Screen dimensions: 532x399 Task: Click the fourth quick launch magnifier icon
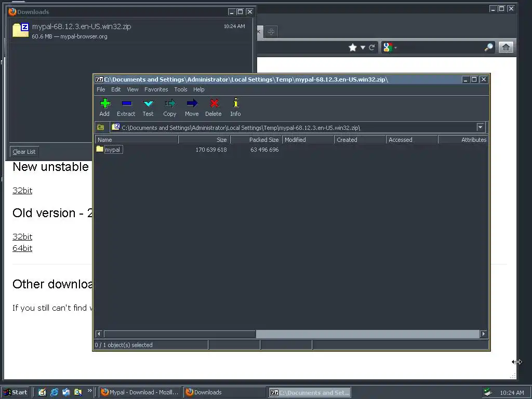(78, 392)
